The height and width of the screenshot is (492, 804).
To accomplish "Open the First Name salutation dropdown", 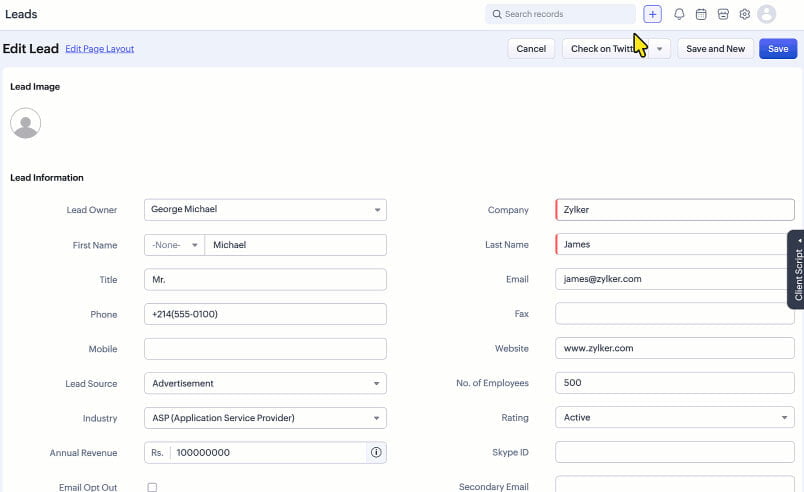I will pos(174,245).
